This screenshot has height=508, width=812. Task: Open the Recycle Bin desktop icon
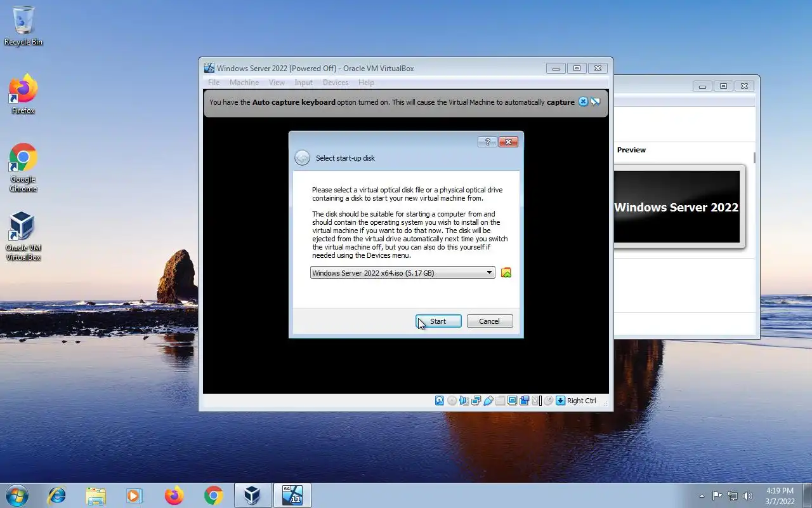23,26
